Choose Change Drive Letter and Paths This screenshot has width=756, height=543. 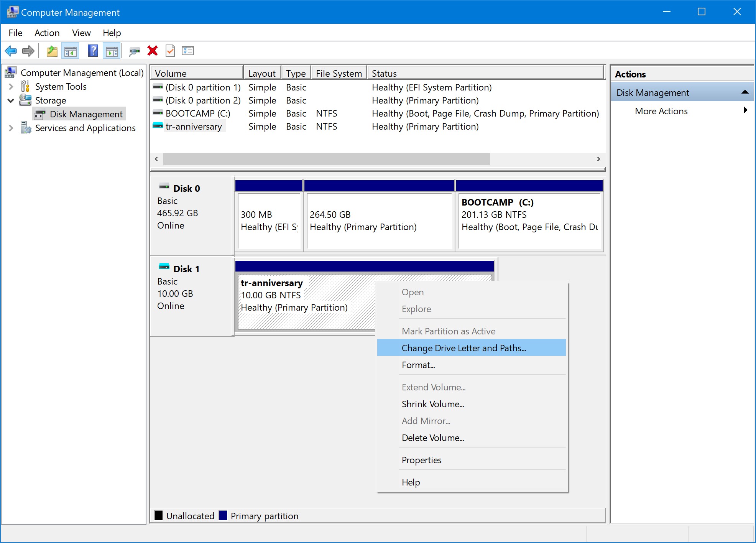tap(463, 348)
